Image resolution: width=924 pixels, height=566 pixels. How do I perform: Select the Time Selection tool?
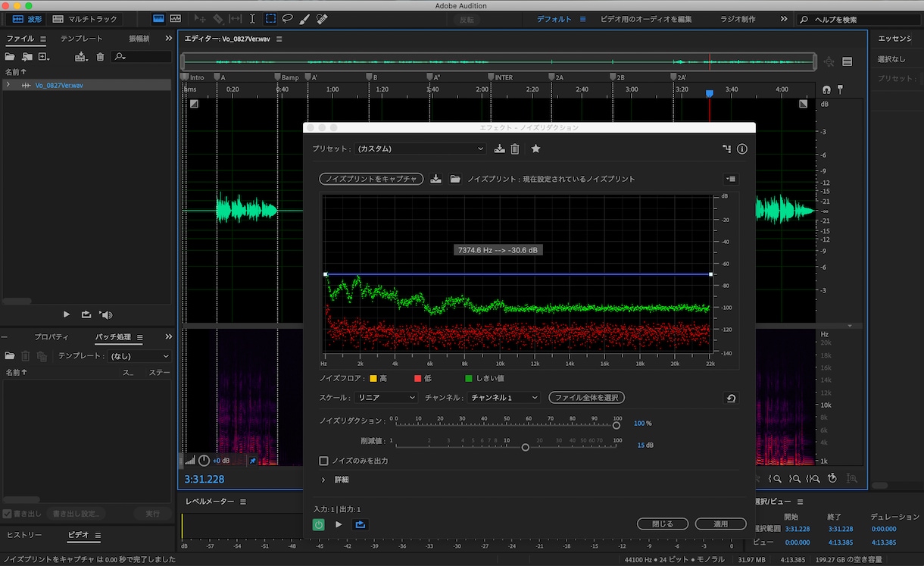252,19
